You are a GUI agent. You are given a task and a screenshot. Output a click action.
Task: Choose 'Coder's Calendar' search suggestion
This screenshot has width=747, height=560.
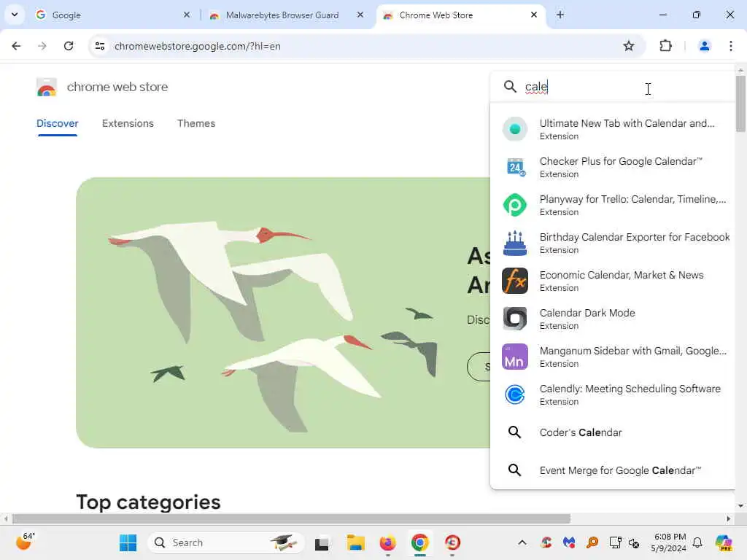[x=581, y=432]
